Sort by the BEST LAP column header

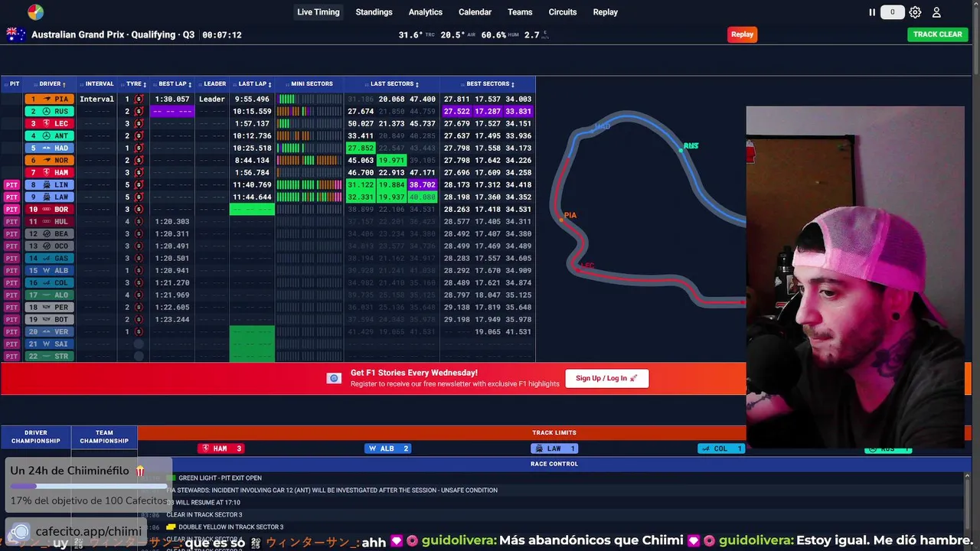tap(172, 84)
